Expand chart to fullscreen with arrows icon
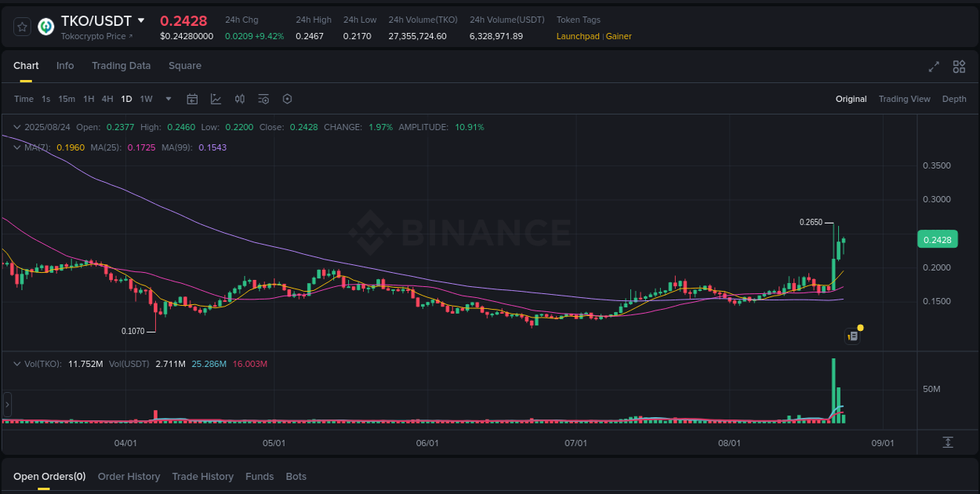Image resolution: width=980 pixels, height=494 pixels. point(933,67)
